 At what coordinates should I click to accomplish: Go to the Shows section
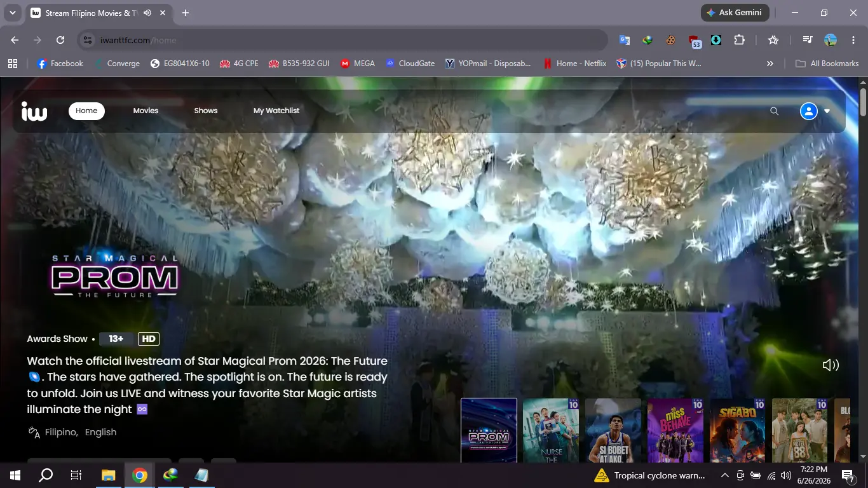pyautogui.click(x=206, y=111)
